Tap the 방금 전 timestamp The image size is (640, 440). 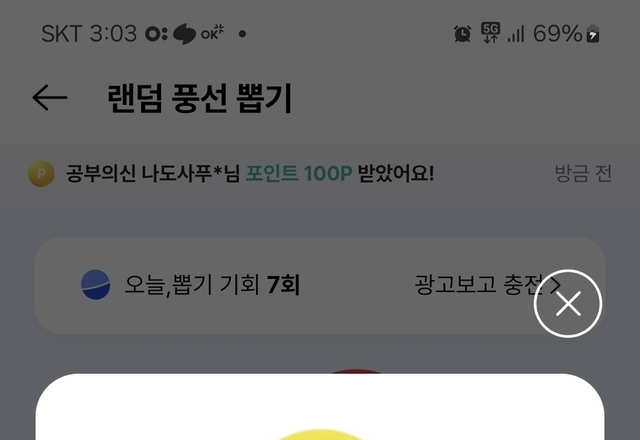click(583, 173)
